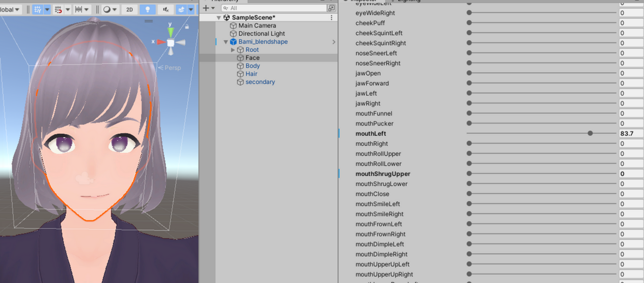644x283 pixels.
Task: Open grid snapping settings dropdown
Action: point(67,9)
